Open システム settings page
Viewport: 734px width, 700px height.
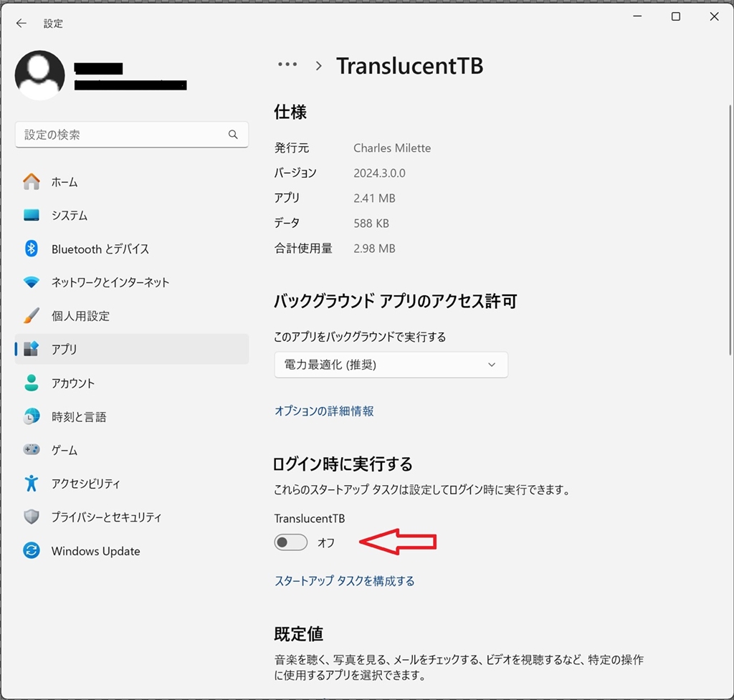(x=132, y=215)
